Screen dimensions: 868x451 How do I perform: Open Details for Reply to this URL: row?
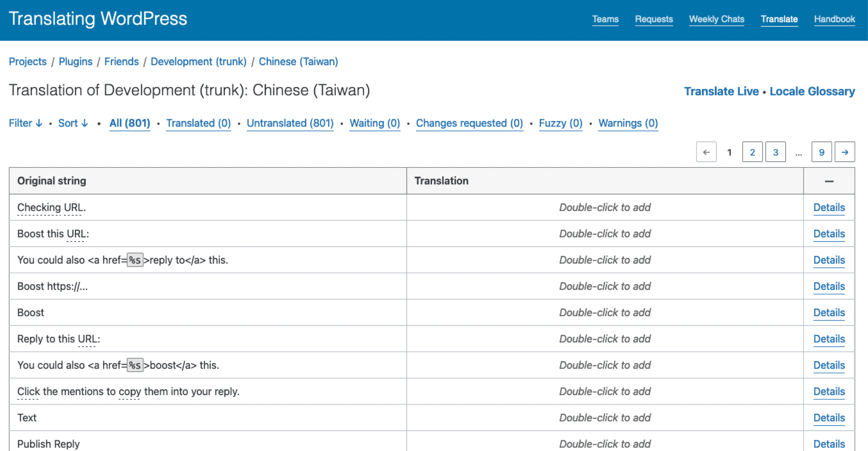point(829,339)
